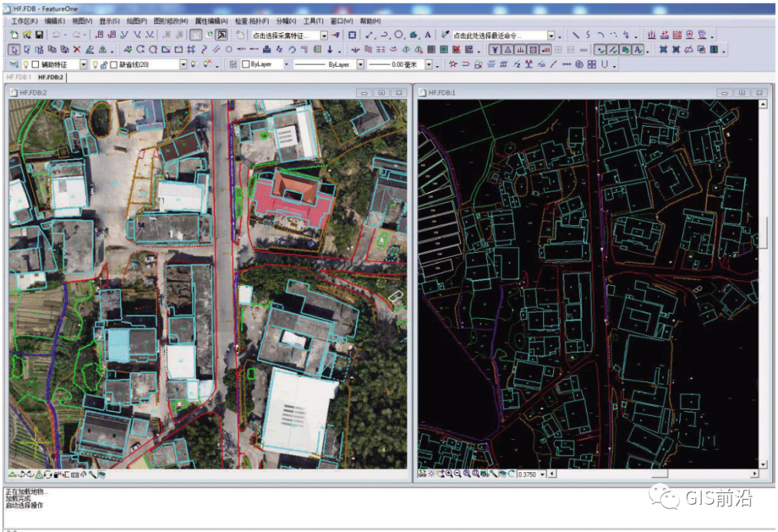Select the arrow pointer selection tool
778x532 pixels.
(x=14, y=50)
